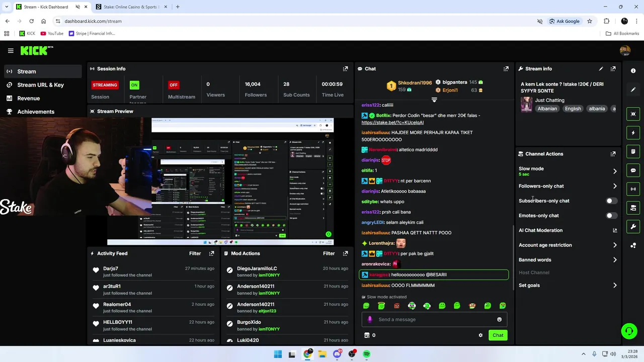Pop out the Mod Actions panel

(x=345, y=253)
